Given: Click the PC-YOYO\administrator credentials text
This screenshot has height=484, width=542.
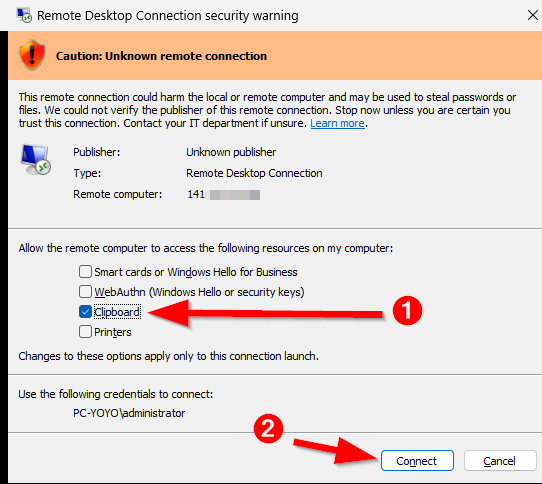Looking at the screenshot, I should 129,413.
